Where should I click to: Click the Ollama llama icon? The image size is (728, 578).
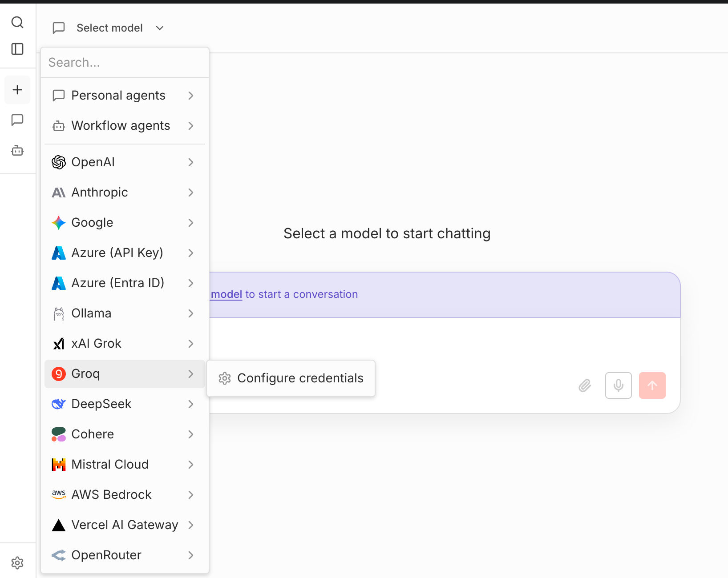[x=59, y=313]
